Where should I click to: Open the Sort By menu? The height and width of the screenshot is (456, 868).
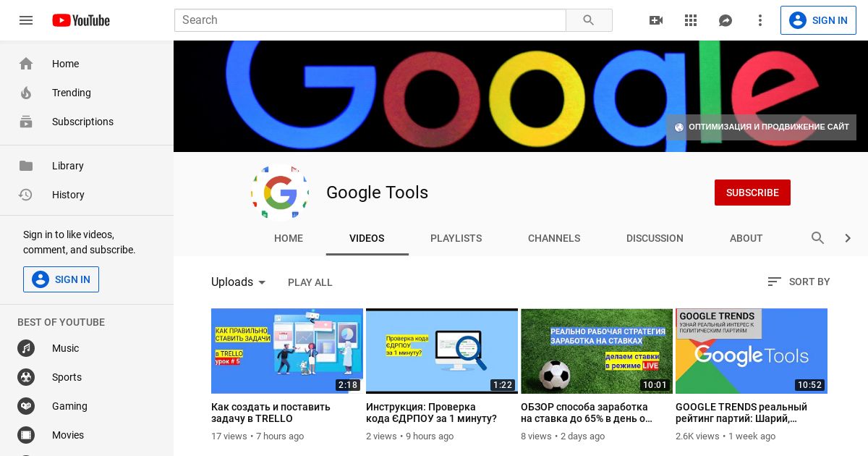[x=799, y=282]
